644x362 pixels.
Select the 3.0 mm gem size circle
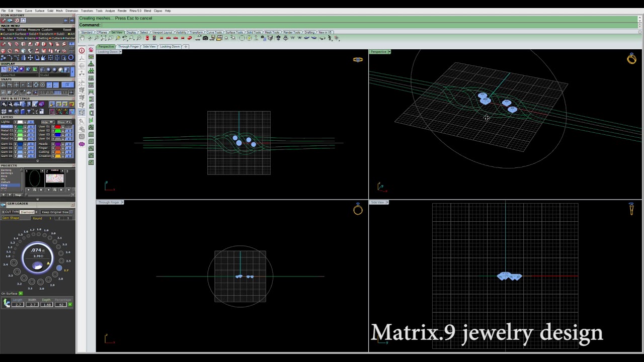click(41, 282)
